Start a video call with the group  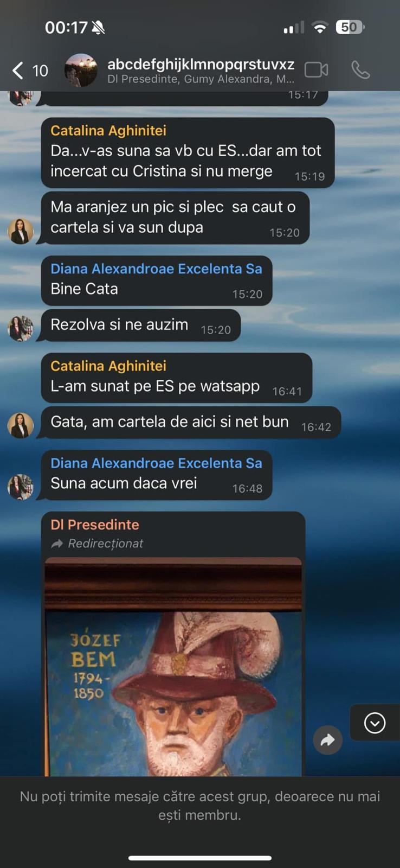point(317,70)
